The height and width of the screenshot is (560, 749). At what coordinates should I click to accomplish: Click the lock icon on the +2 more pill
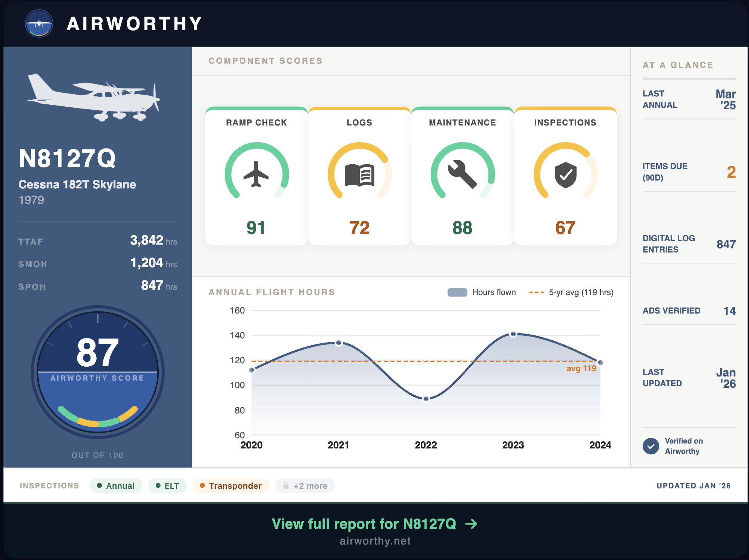pyautogui.click(x=286, y=486)
